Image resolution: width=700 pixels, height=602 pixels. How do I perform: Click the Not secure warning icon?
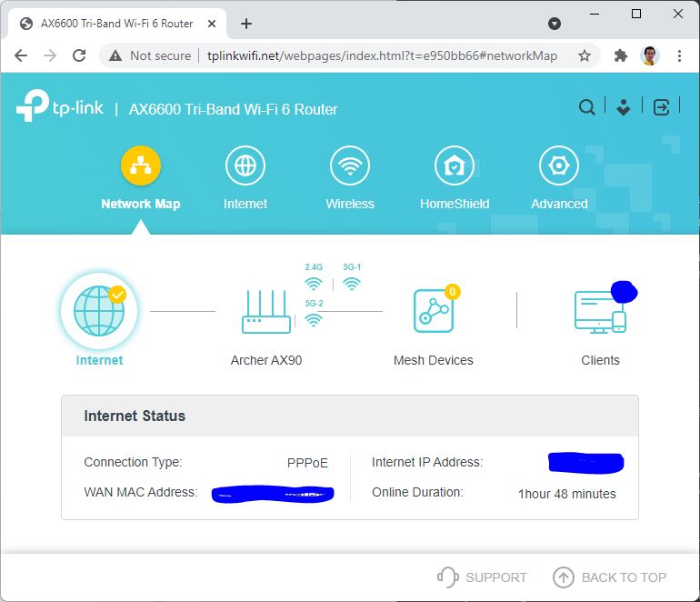(115, 55)
